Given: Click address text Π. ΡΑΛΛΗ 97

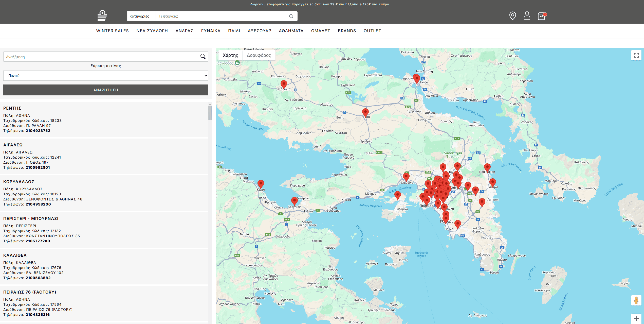Looking at the screenshot, I should pyautogui.click(x=39, y=126).
